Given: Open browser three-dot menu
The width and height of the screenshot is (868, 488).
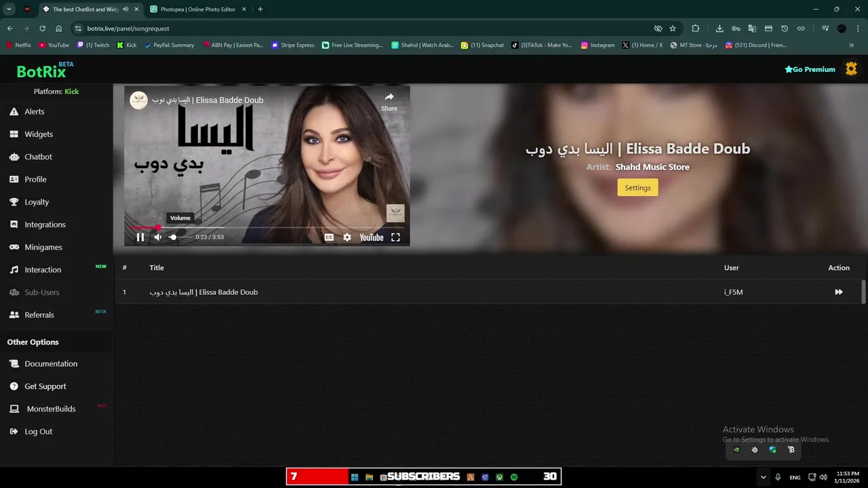Looking at the screenshot, I should point(858,28).
